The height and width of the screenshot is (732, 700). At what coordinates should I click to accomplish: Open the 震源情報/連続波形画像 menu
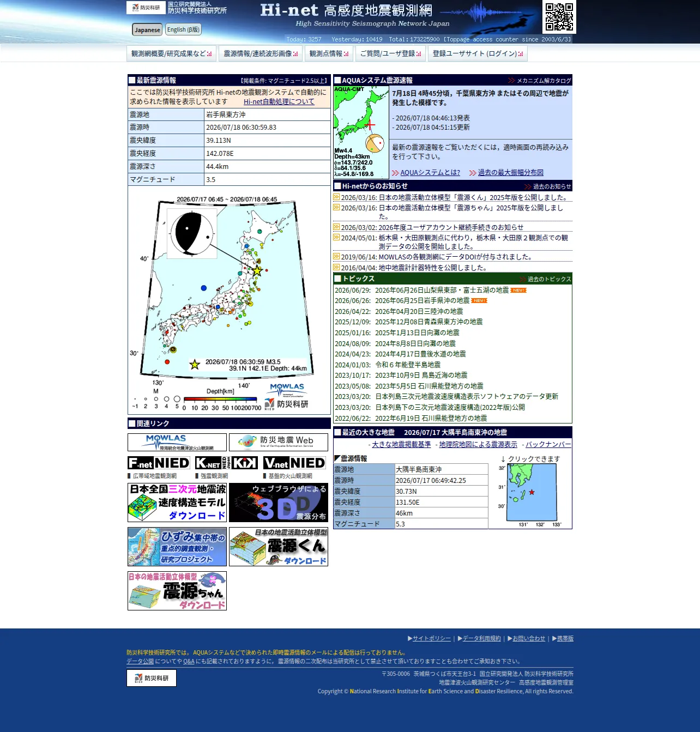pyautogui.click(x=261, y=53)
